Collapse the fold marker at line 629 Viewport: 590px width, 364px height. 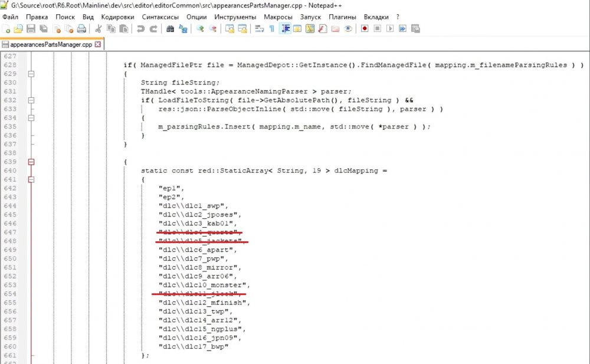coord(31,74)
